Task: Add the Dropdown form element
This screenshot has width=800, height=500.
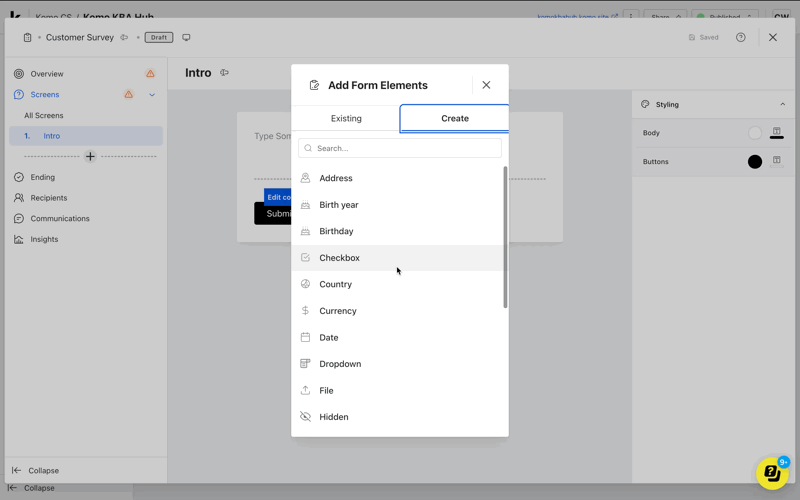Action: pyautogui.click(x=340, y=364)
